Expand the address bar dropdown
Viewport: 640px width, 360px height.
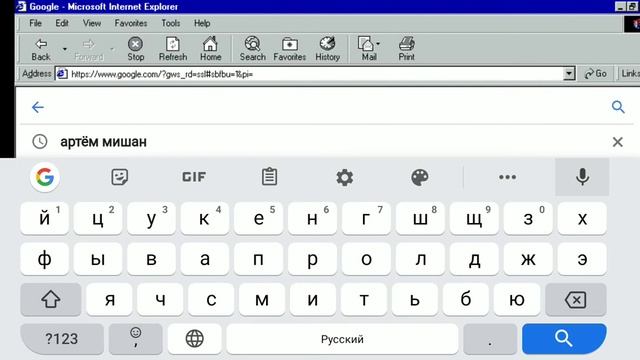[x=569, y=74]
